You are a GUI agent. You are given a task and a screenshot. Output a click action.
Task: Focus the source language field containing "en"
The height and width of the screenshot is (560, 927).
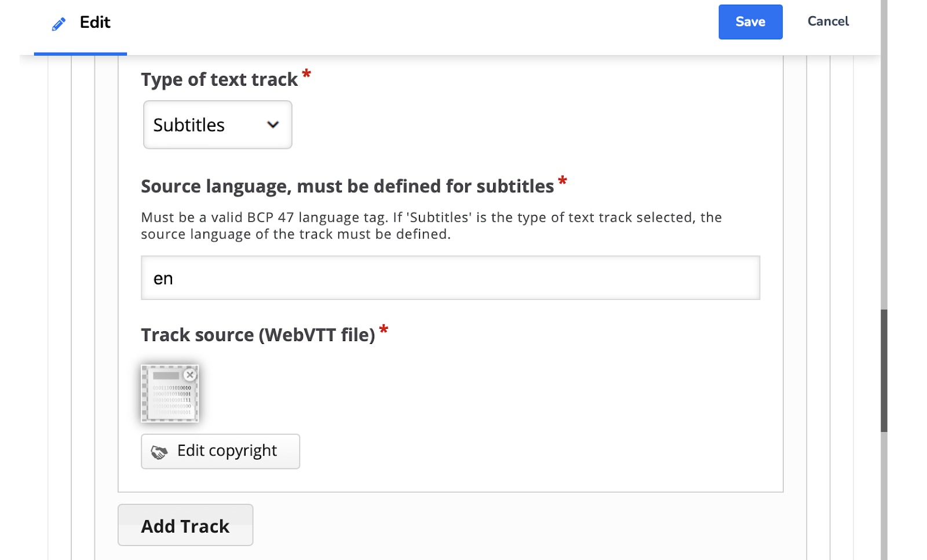(x=450, y=278)
